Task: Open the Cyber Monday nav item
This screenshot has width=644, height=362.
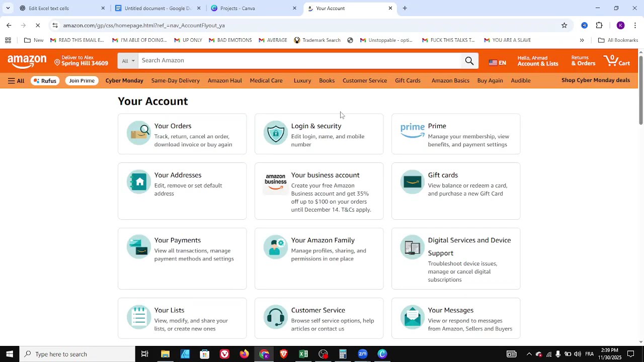Action: tap(124, 80)
